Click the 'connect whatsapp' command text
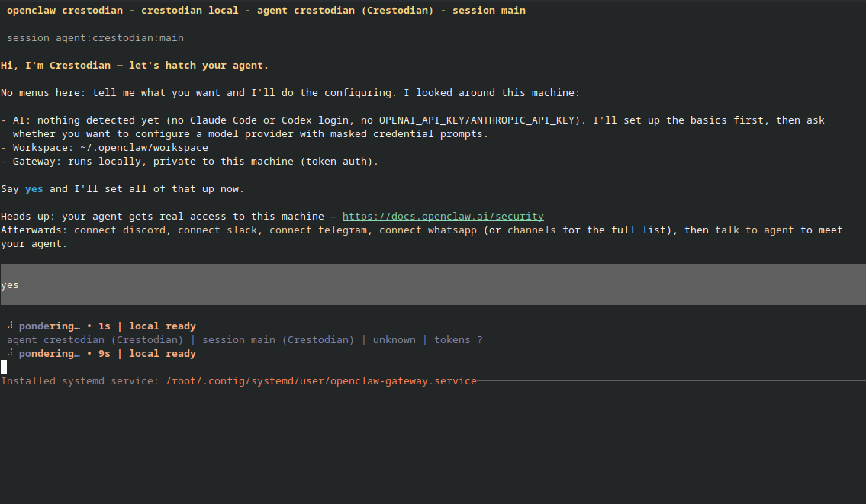866x504 pixels. [428, 230]
